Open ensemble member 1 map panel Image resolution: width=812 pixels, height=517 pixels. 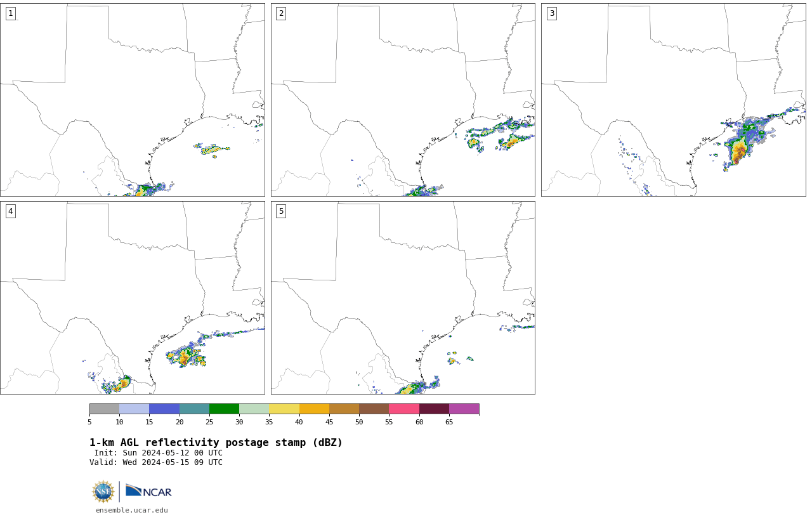click(x=132, y=100)
